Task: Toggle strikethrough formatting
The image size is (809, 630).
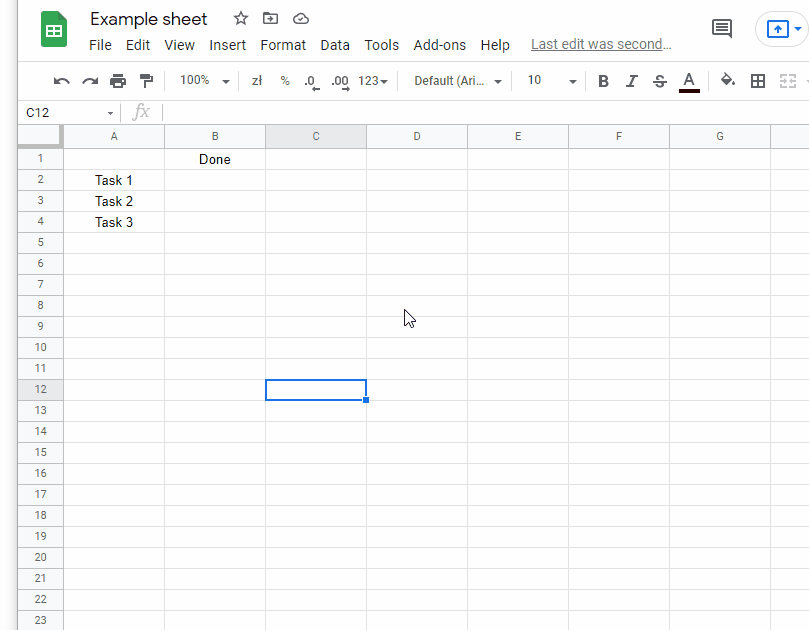Action: tap(659, 80)
